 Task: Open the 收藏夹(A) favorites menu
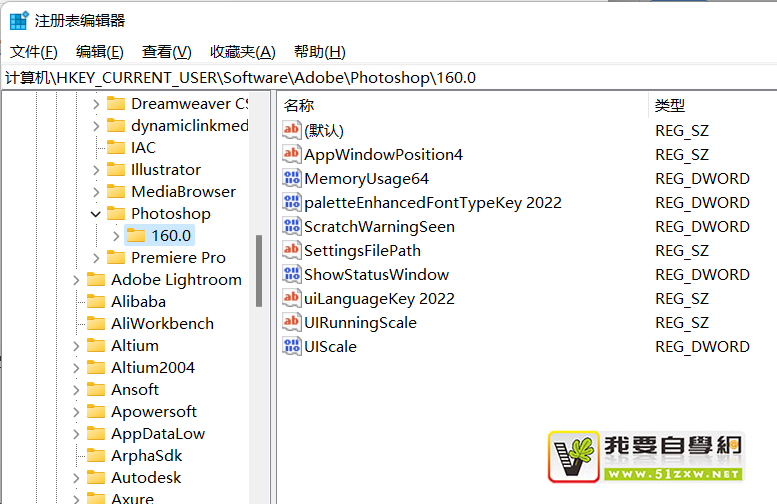coord(242,52)
